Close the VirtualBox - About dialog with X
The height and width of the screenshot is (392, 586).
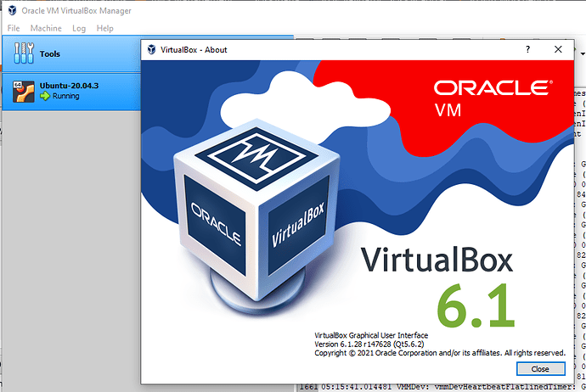coord(558,49)
